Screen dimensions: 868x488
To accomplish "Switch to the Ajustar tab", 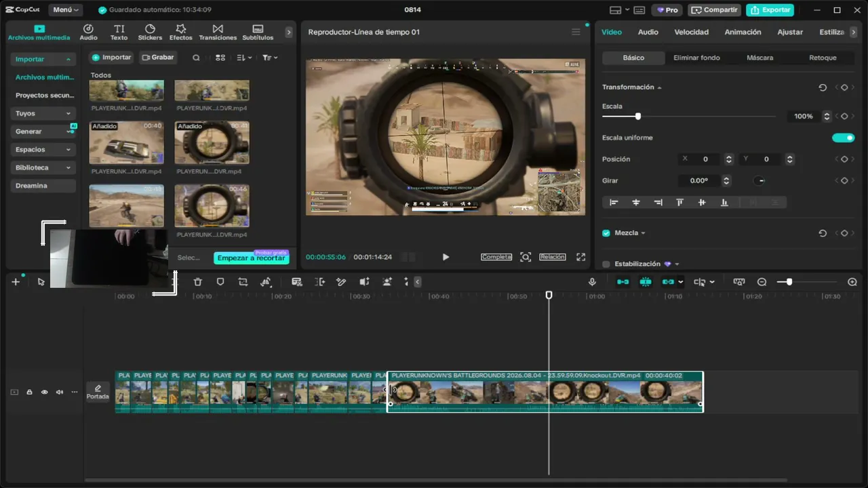I will [790, 32].
